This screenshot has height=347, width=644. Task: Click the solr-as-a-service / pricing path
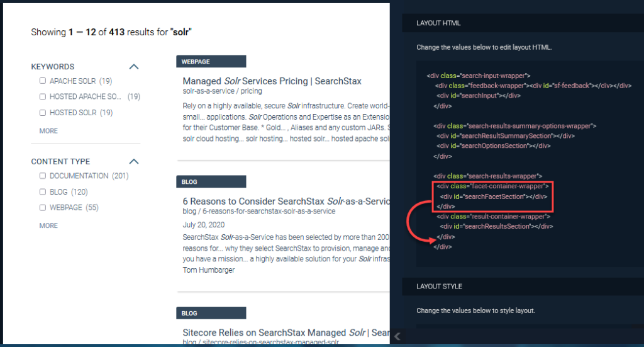click(222, 91)
